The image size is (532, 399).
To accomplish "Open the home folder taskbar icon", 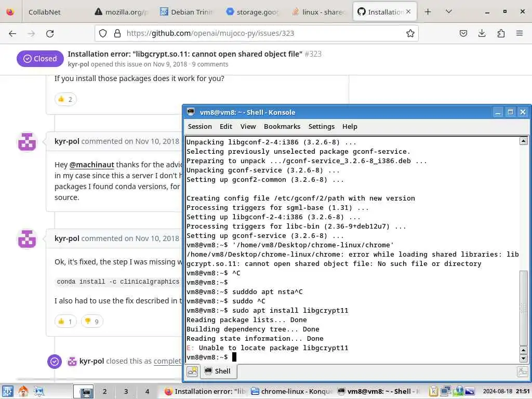I will 23,392.
